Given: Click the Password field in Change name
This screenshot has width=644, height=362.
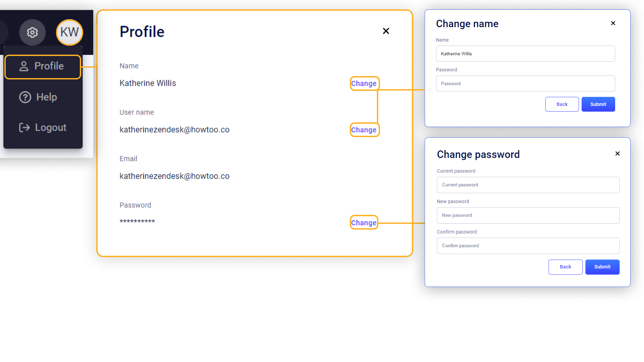Looking at the screenshot, I should point(525,83).
